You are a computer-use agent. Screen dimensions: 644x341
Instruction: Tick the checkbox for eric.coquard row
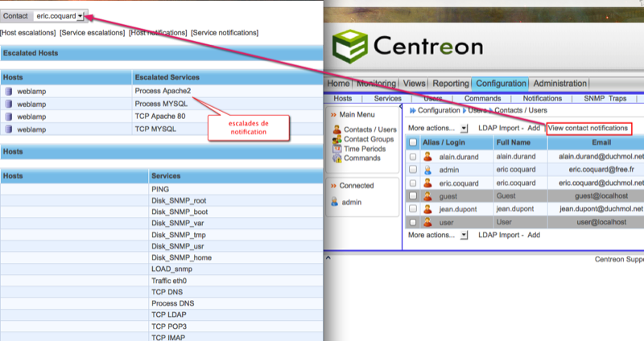tap(413, 183)
